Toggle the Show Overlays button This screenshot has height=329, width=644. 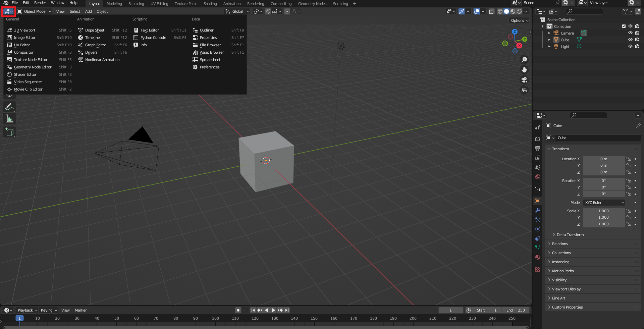pos(477,11)
